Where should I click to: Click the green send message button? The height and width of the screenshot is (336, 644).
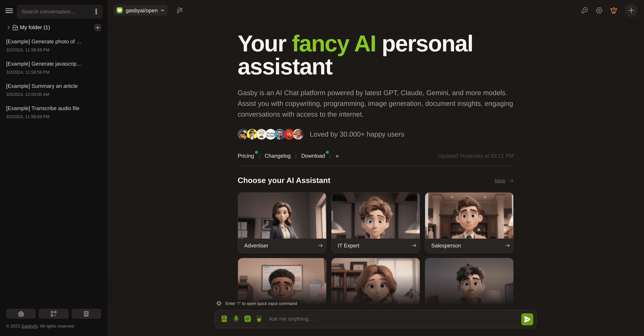[527, 319]
